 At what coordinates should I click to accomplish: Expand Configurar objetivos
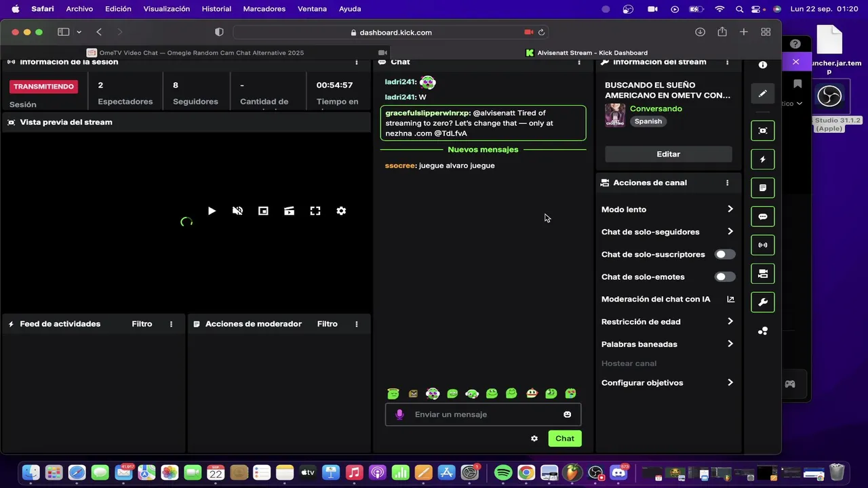tap(668, 382)
